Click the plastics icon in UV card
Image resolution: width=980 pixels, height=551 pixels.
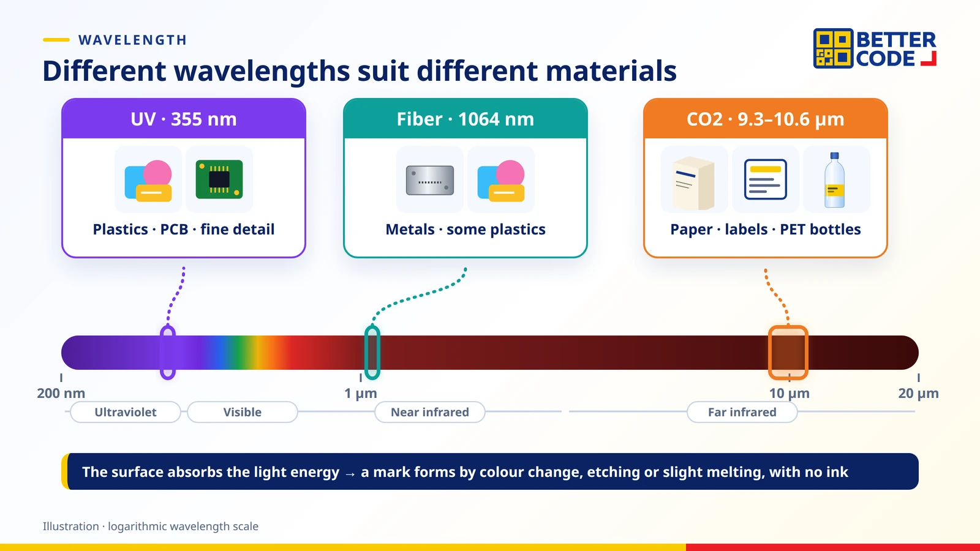tap(148, 179)
